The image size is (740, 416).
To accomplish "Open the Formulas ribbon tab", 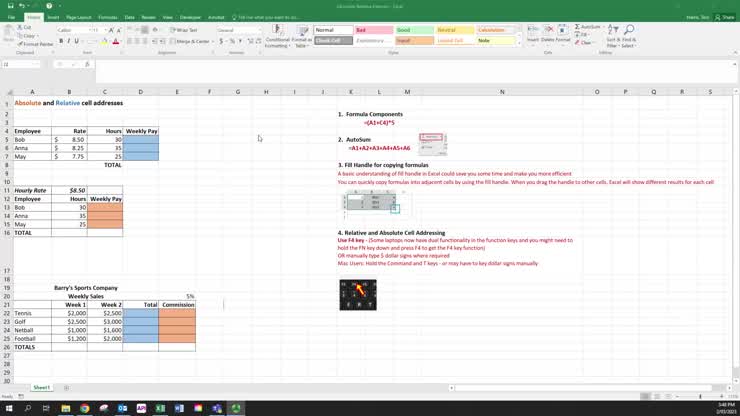I will tap(107, 17).
